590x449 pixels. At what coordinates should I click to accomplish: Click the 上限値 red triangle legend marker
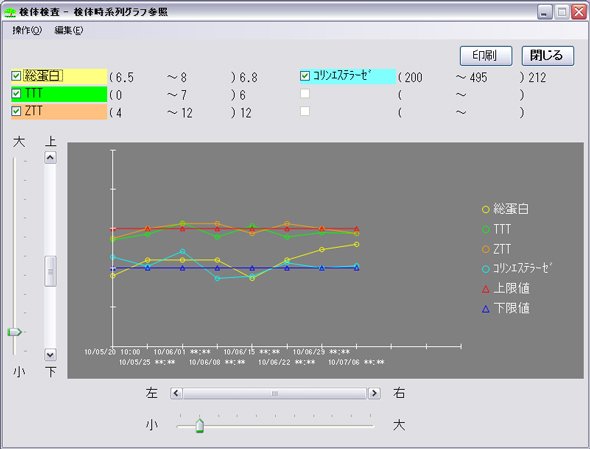tap(486, 289)
